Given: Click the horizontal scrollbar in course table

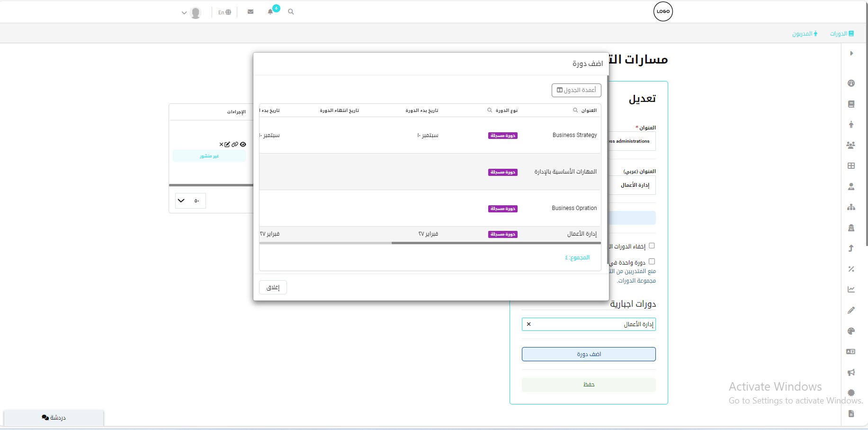Looking at the screenshot, I should point(495,243).
